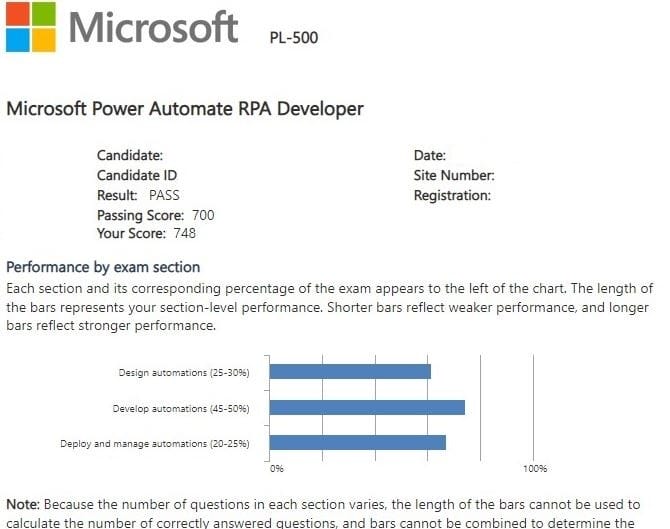The width and height of the screenshot is (670, 529).
Task: Select the PL-500 exam code
Action: (x=294, y=38)
